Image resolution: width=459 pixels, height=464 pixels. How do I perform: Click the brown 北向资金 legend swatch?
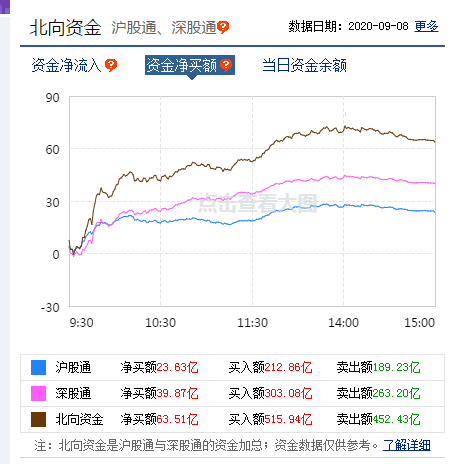(x=38, y=419)
